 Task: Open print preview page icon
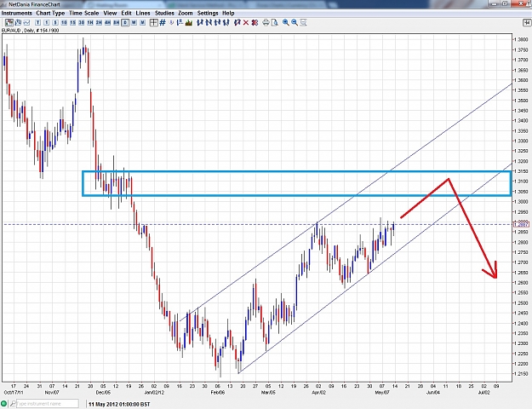(x=275, y=22)
